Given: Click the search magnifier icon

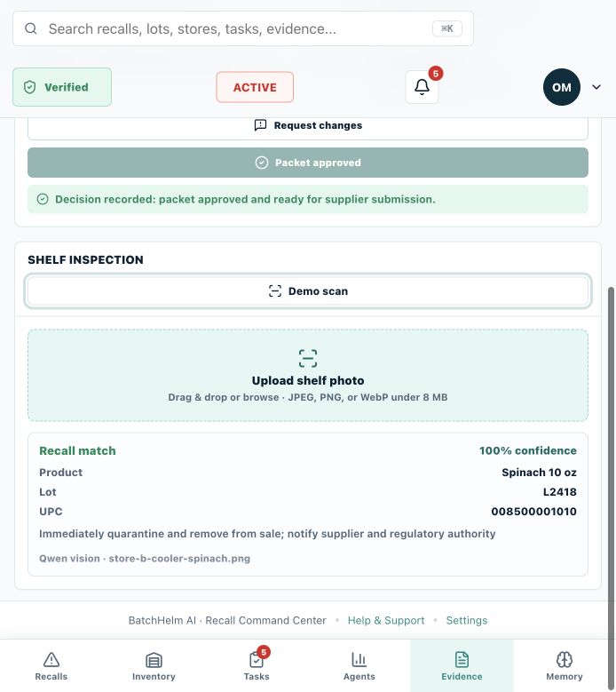Looking at the screenshot, I should point(31,28).
